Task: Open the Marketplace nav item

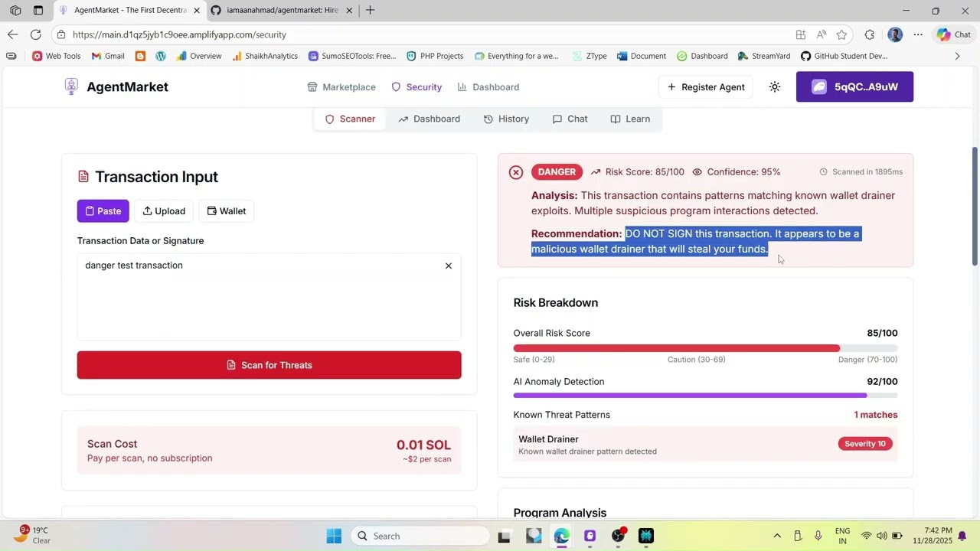Action: 341,87
